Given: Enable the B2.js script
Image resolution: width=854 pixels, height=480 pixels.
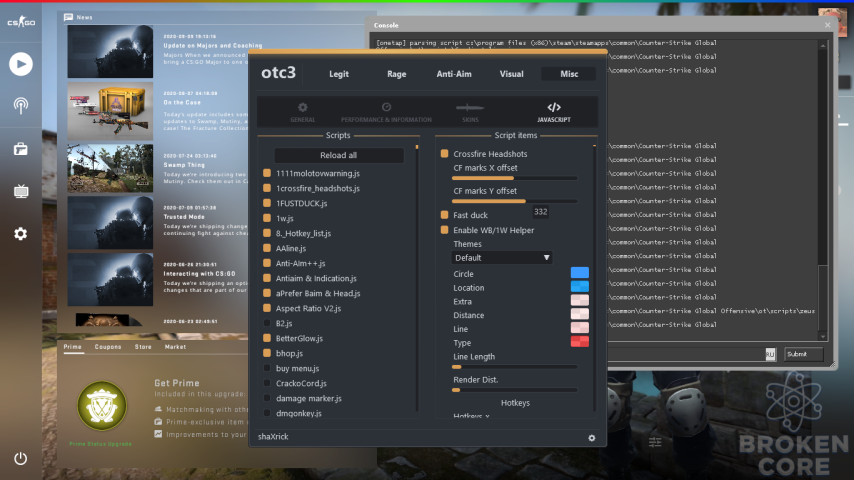Looking at the screenshot, I should click(267, 323).
